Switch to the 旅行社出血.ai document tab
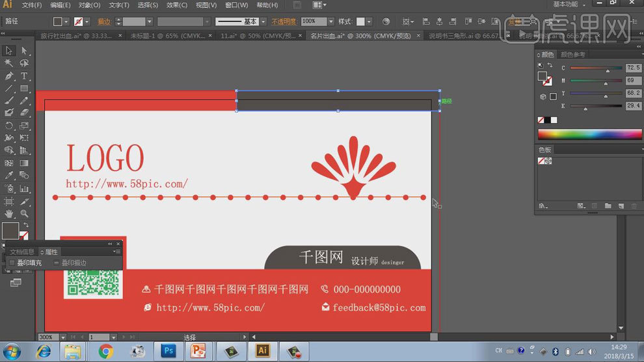This screenshot has height=362, width=644. (76, 36)
